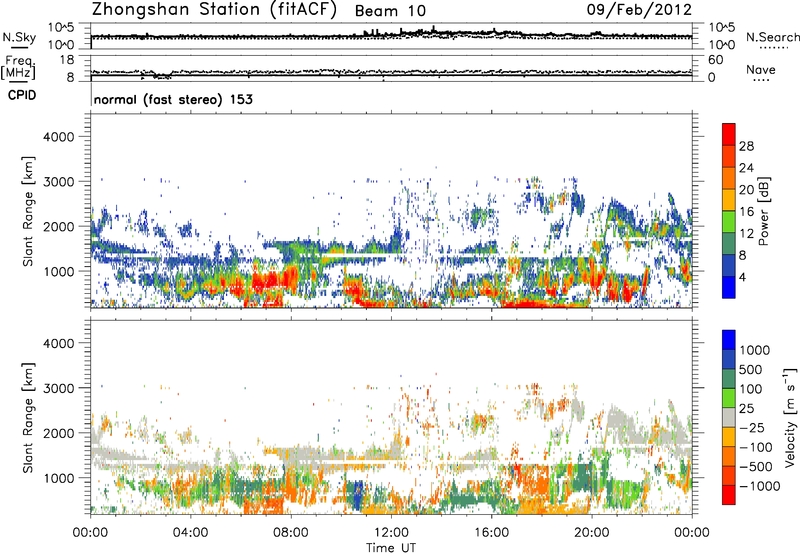Screen dimensions: 800x554
Task: Click the red top of the power colorbar
Action: [729, 134]
